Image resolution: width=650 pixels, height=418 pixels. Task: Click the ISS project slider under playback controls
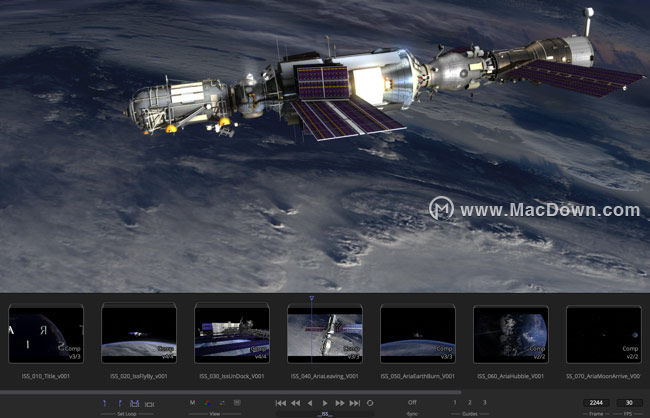tap(325, 414)
